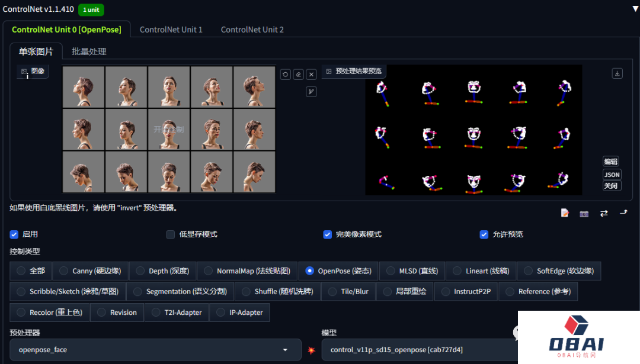Open the 批量处理 batch tab

(x=89, y=51)
